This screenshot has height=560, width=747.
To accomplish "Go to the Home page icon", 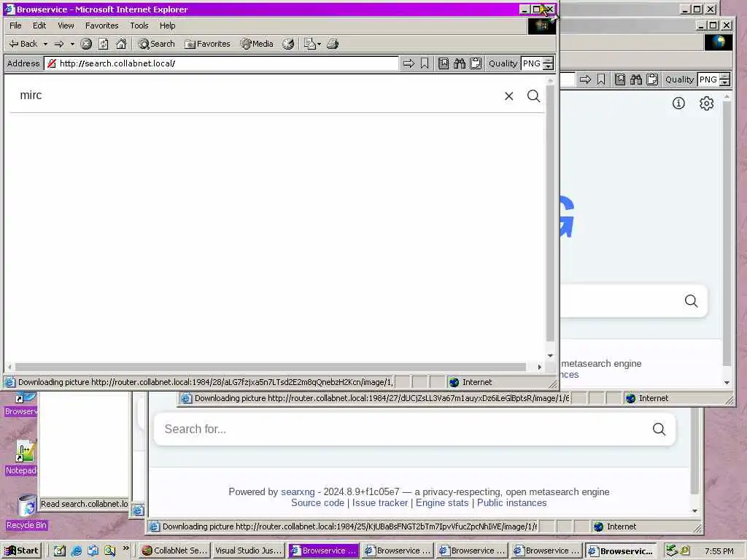I will click(x=122, y=44).
